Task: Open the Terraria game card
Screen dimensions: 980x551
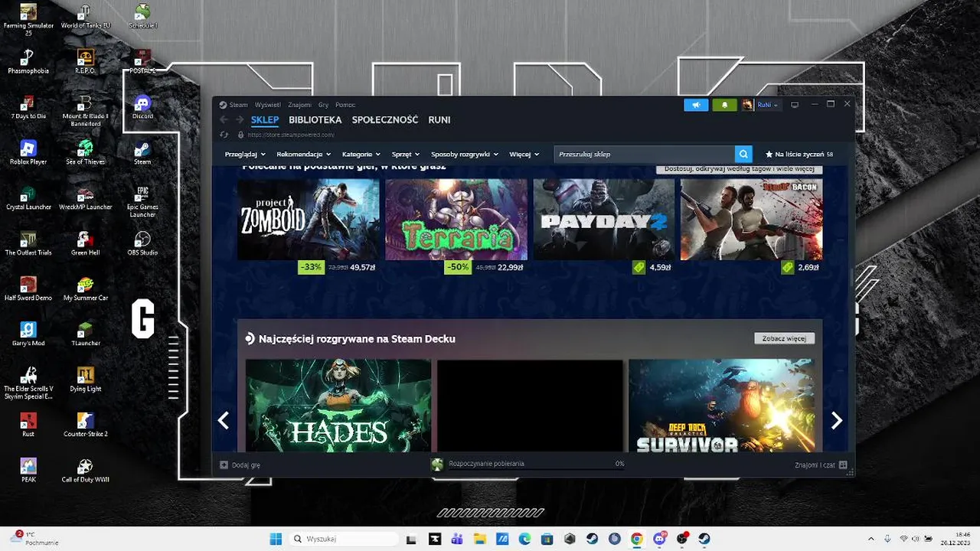Action: (x=456, y=220)
